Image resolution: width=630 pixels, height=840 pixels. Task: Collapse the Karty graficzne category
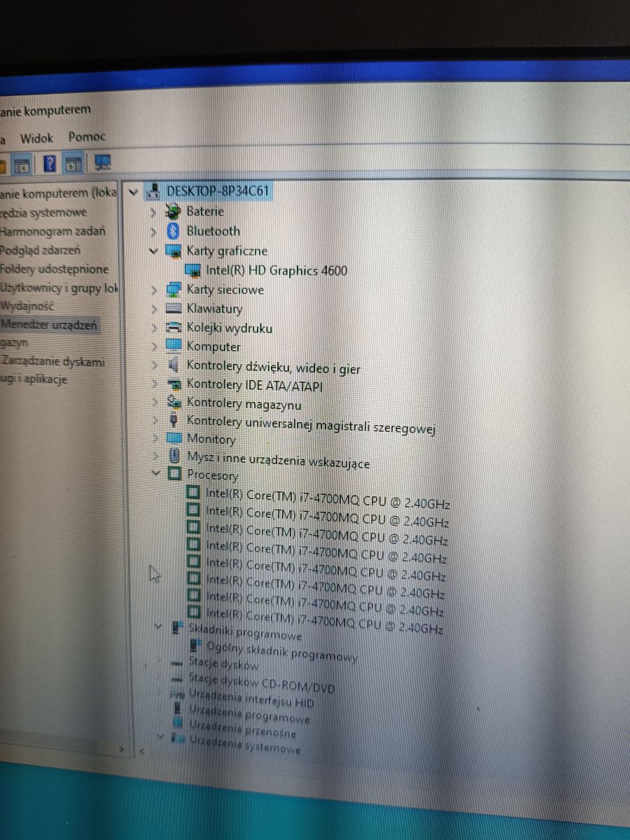tap(153, 251)
